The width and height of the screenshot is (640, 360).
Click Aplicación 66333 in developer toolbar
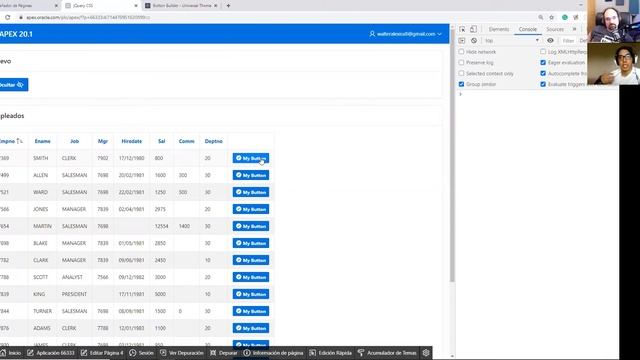[51, 353]
